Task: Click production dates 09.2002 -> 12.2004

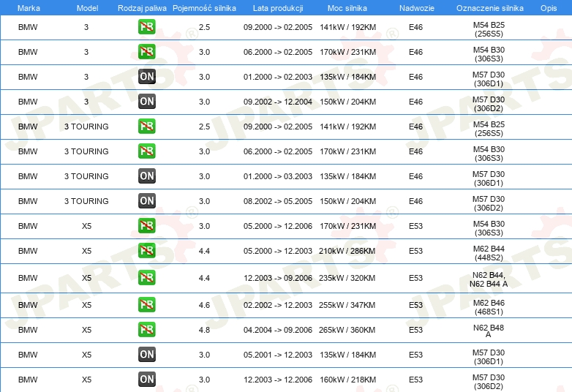Action: pyautogui.click(x=278, y=102)
